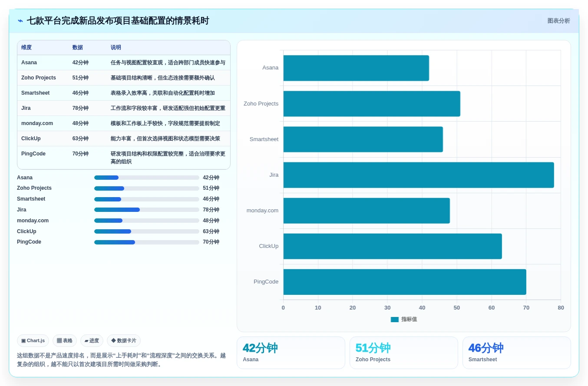The height and width of the screenshot is (386, 588).
Task: Select the 进度 tag chip
Action: pyautogui.click(x=92, y=340)
